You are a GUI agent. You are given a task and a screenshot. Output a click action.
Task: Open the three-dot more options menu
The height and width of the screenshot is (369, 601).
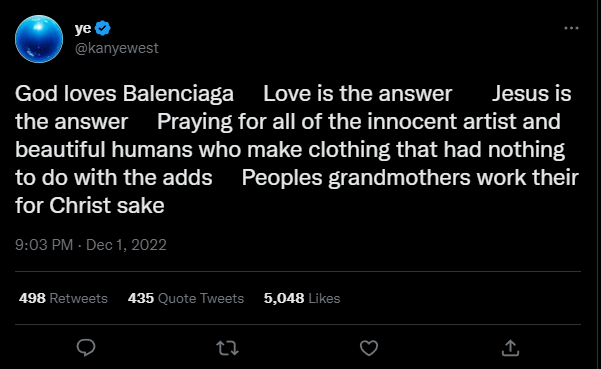[x=571, y=28]
